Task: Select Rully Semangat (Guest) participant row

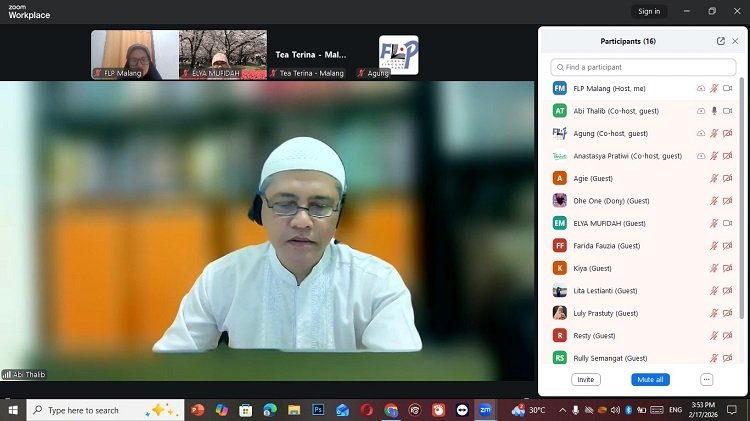Action: (x=642, y=357)
